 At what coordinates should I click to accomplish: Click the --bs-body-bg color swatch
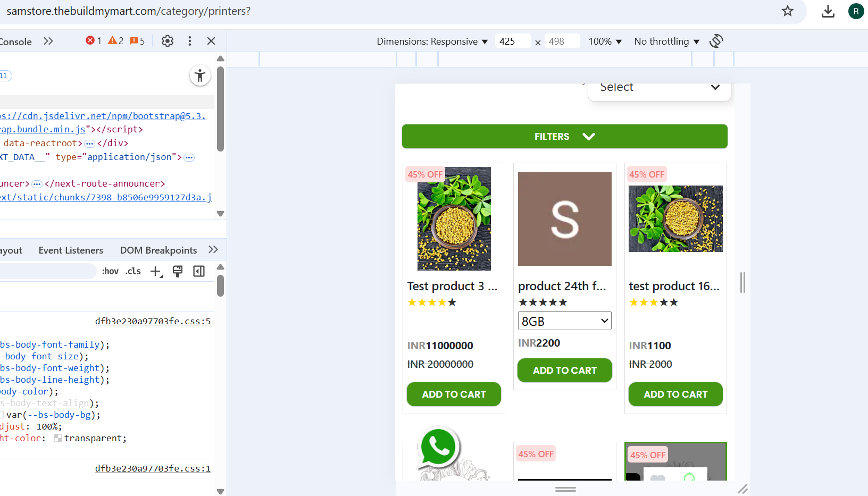click(2, 415)
